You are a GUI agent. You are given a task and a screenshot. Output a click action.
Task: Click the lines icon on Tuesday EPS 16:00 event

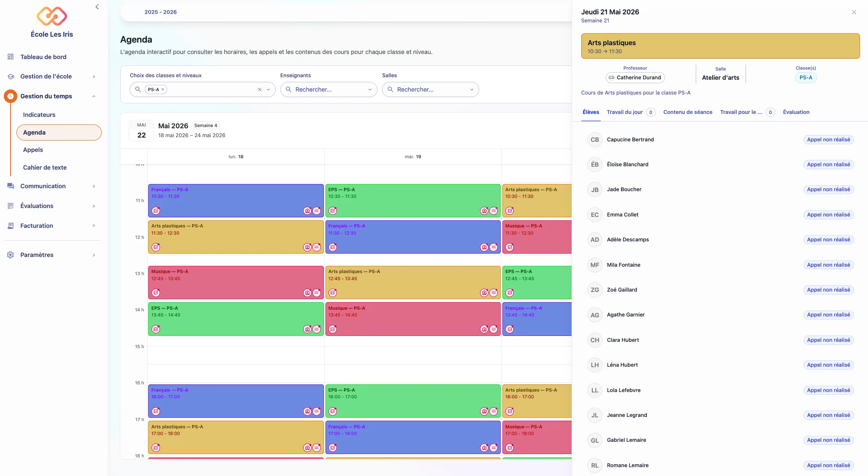pos(494,411)
